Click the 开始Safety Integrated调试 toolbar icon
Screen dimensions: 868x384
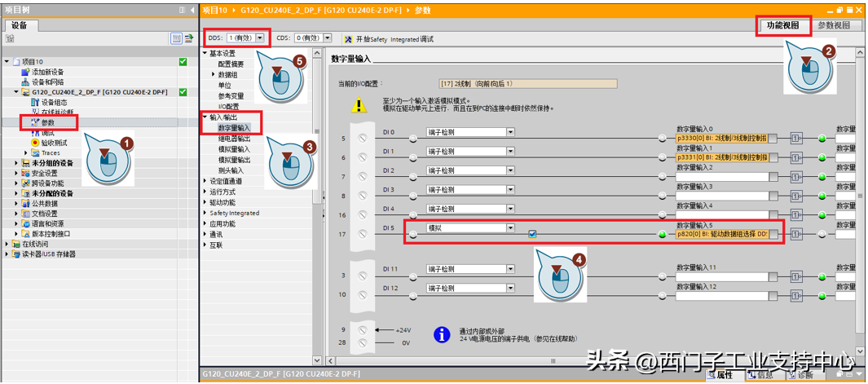349,38
